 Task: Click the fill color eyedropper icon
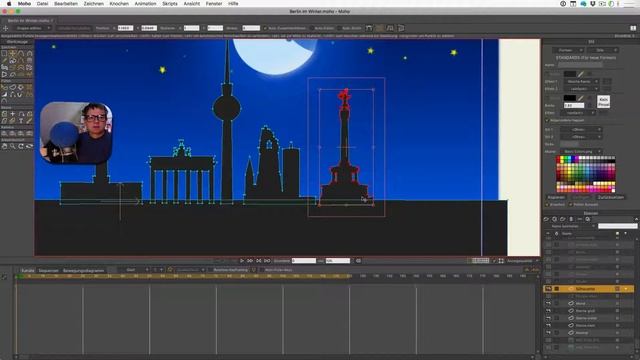coord(581,74)
